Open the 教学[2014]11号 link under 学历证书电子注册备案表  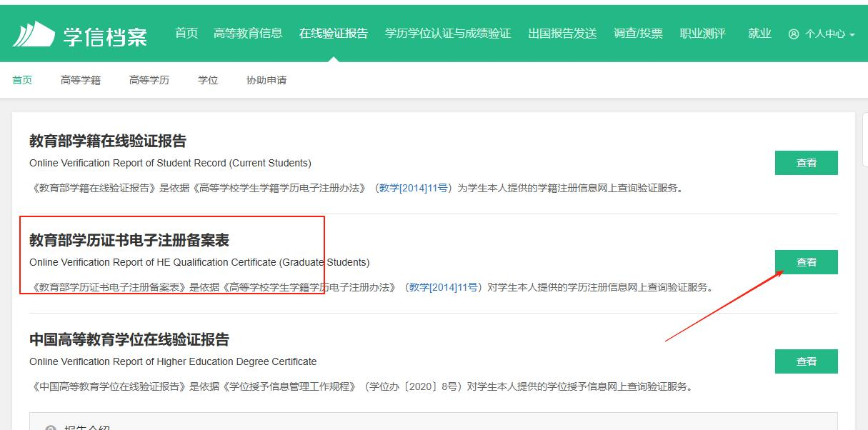(x=444, y=288)
